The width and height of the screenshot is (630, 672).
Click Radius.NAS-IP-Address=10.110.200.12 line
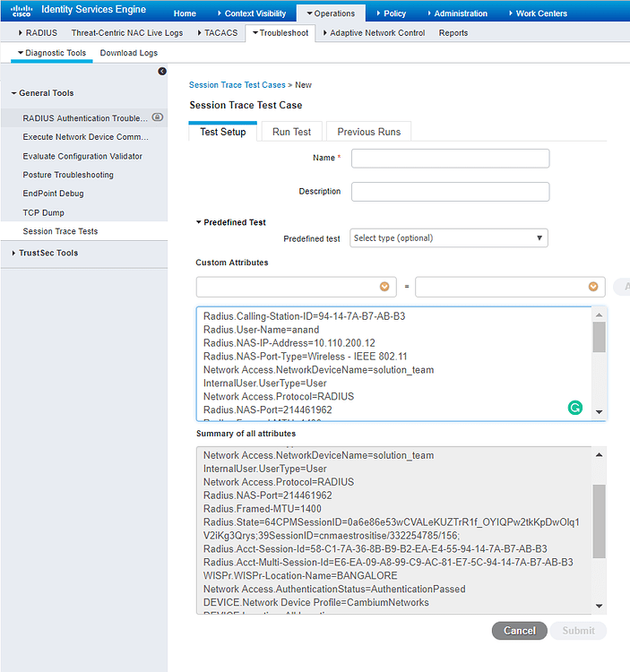[x=289, y=343]
